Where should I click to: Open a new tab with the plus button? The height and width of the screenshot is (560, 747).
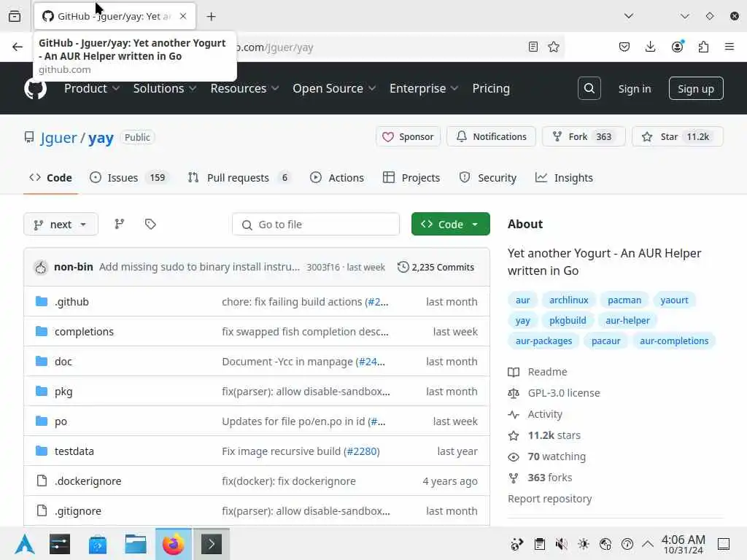click(211, 17)
